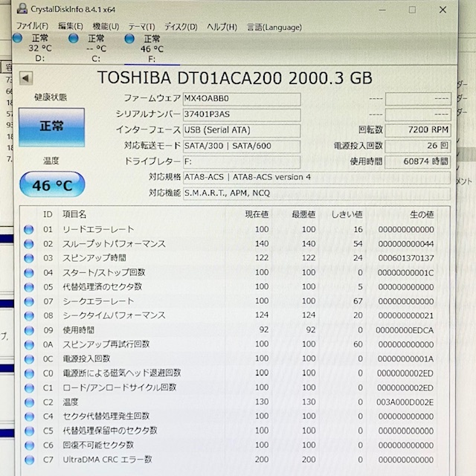Click status icon for C6 回復不可能セクタ数
This screenshot has width=476, height=476.
click(x=29, y=446)
